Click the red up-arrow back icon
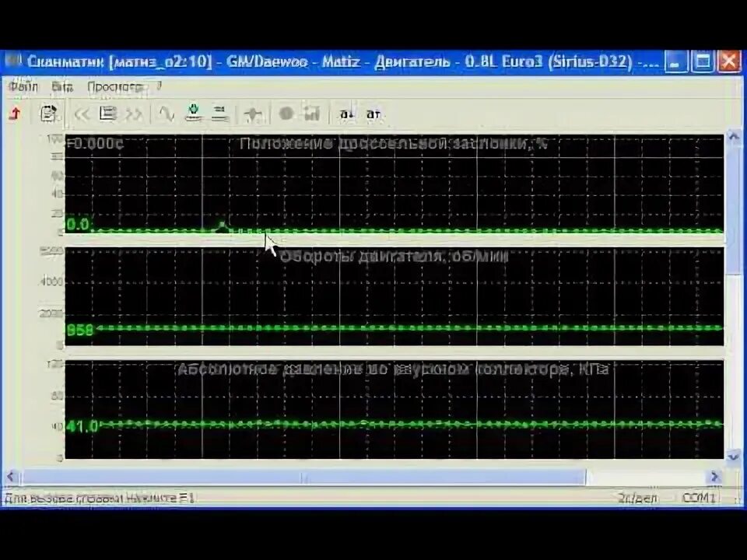The height and width of the screenshot is (560, 747). [16, 114]
